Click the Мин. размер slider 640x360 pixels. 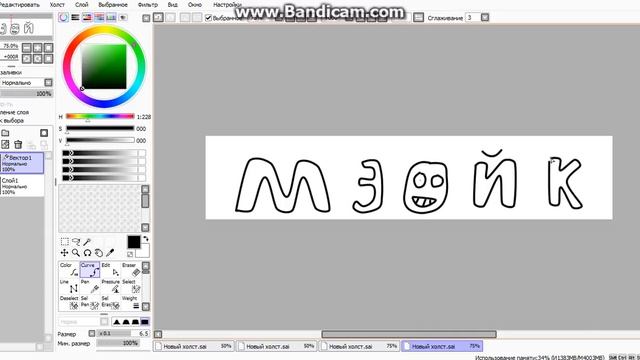[x=118, y=343]
